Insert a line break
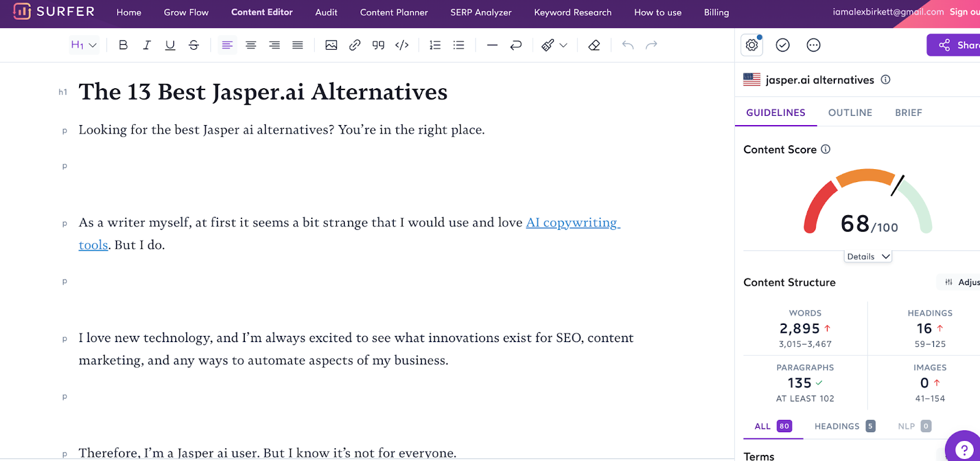 click(516, 45)
